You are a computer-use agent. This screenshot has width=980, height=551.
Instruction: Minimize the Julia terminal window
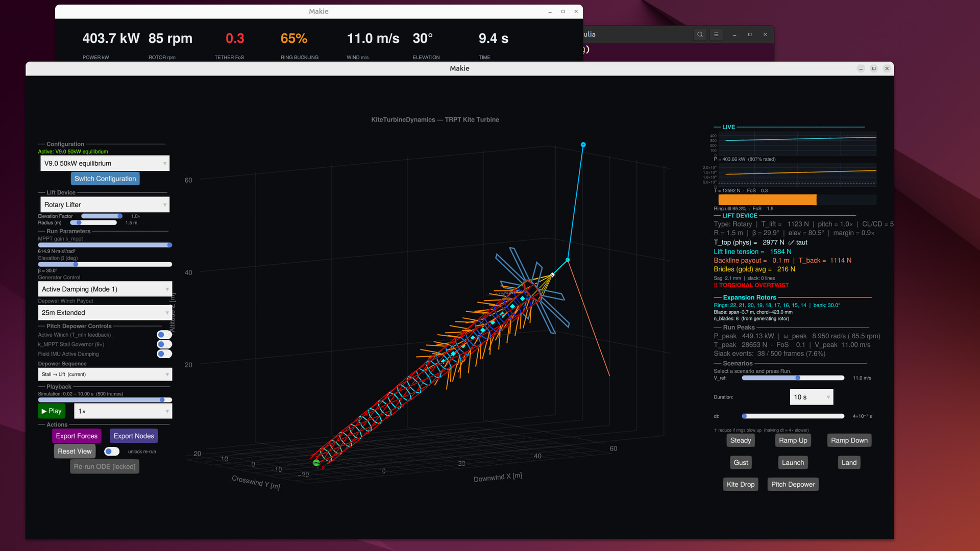pos(734,35)
